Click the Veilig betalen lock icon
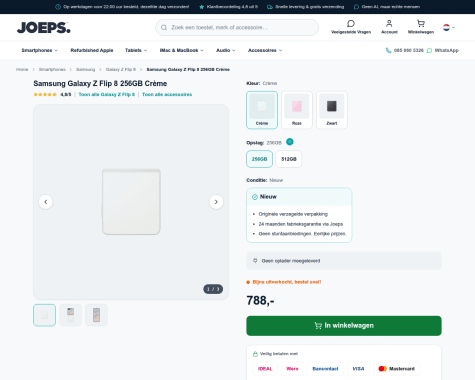Screen dimensions: 475x380 255,354
